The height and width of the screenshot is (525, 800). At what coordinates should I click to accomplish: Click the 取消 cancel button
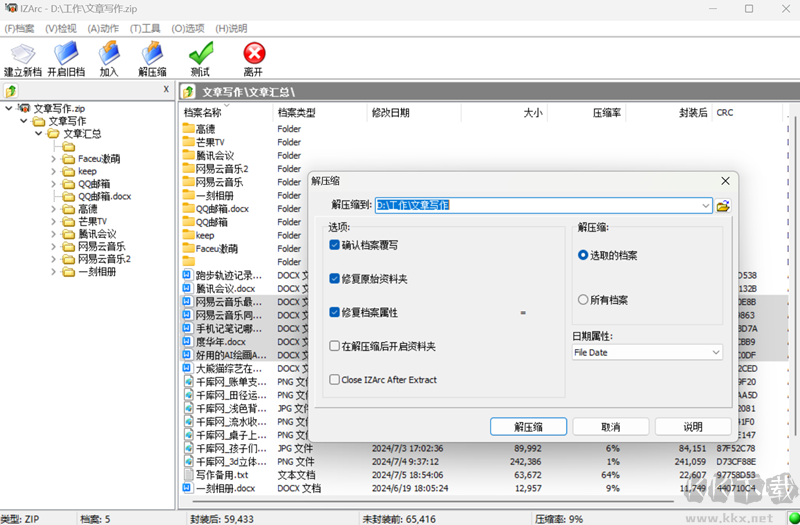pos(611,426)
